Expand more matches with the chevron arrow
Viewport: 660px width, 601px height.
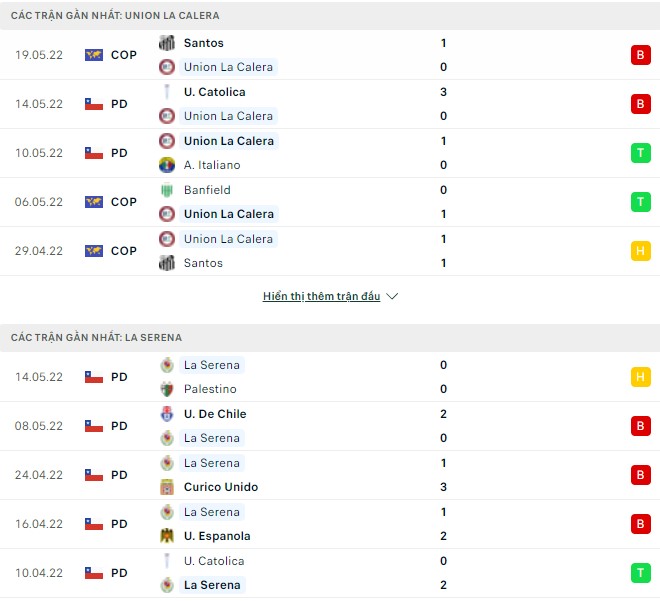pyautogui.click(x=392, y=297)
